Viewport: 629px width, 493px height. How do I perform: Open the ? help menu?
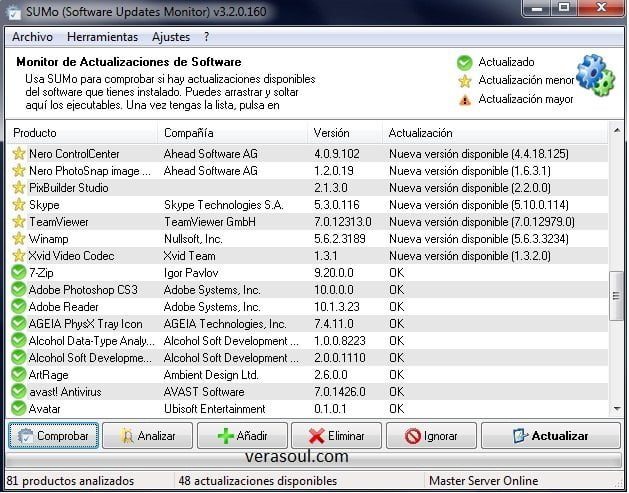207,37
